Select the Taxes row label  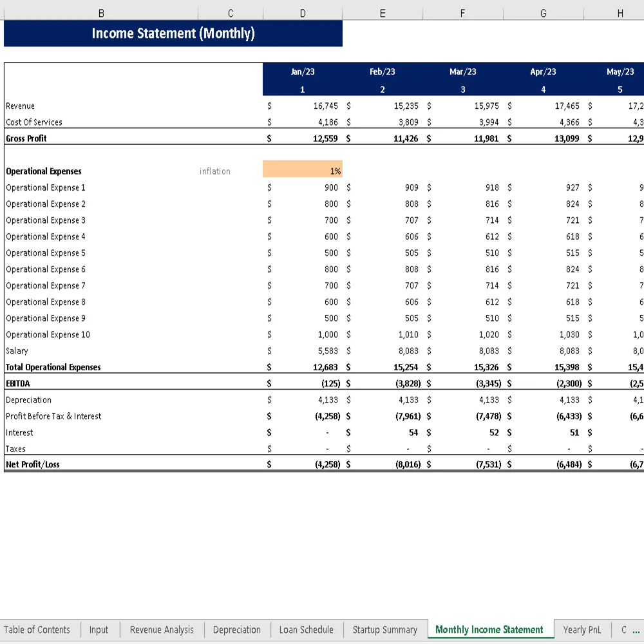point(16,448)
